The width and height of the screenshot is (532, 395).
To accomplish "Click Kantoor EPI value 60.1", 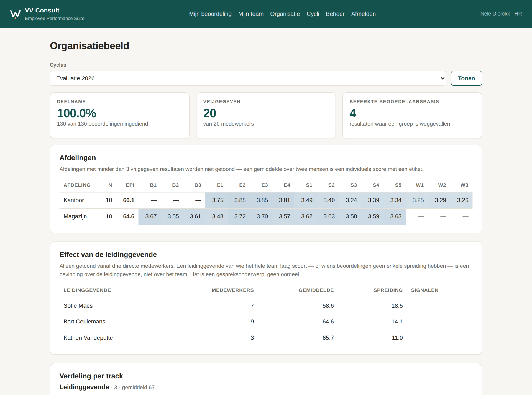I will pyautogui.click(x=129, y=200).
